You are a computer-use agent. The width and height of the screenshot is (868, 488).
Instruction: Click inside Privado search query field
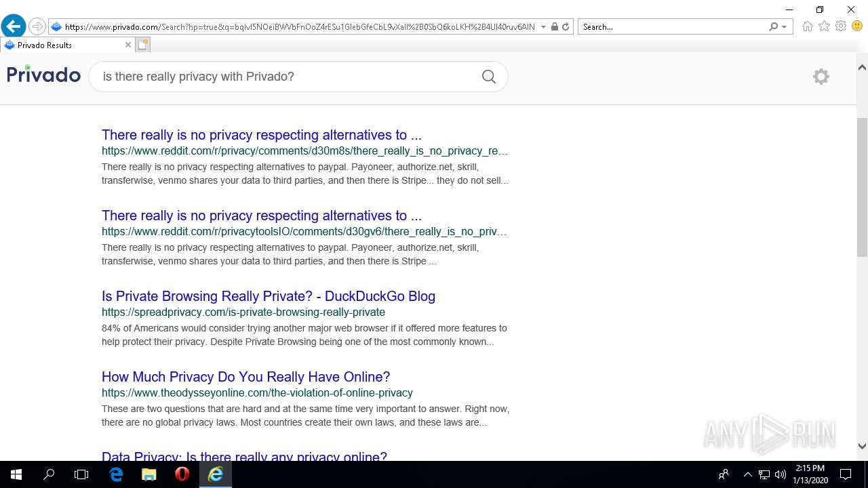pos(285,77)
